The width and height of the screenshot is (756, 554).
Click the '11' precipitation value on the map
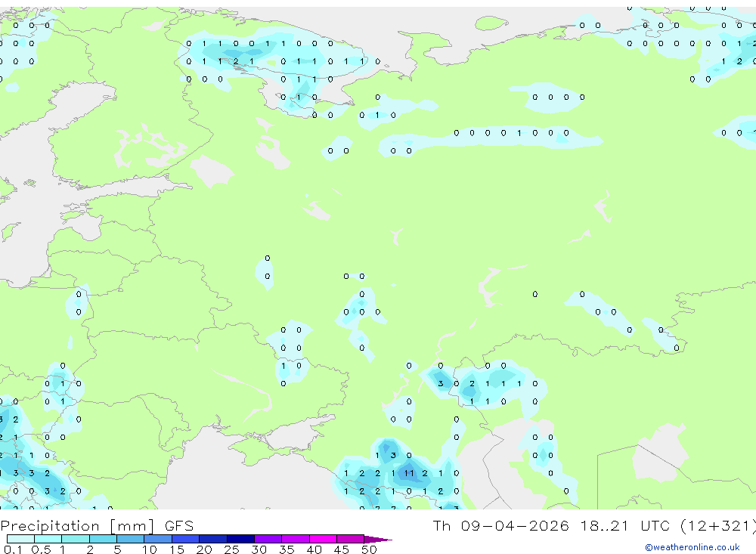pos(409,473)
